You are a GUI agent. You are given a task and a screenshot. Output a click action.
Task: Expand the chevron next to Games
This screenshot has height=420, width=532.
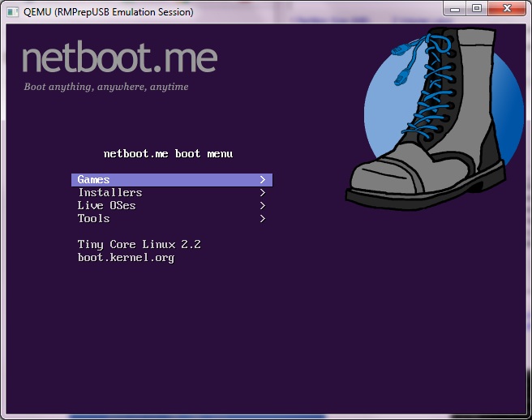pyautogui.click(x=262, y=180)
